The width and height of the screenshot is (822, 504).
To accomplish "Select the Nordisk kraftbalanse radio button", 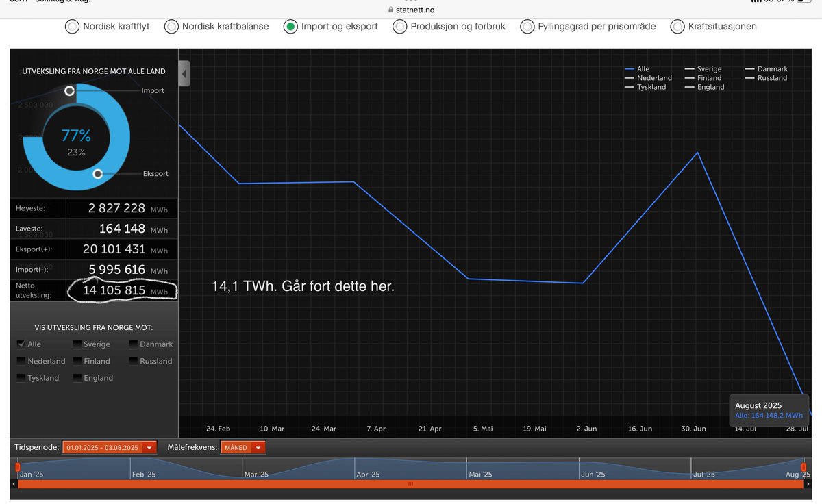I will pos(171,27).
